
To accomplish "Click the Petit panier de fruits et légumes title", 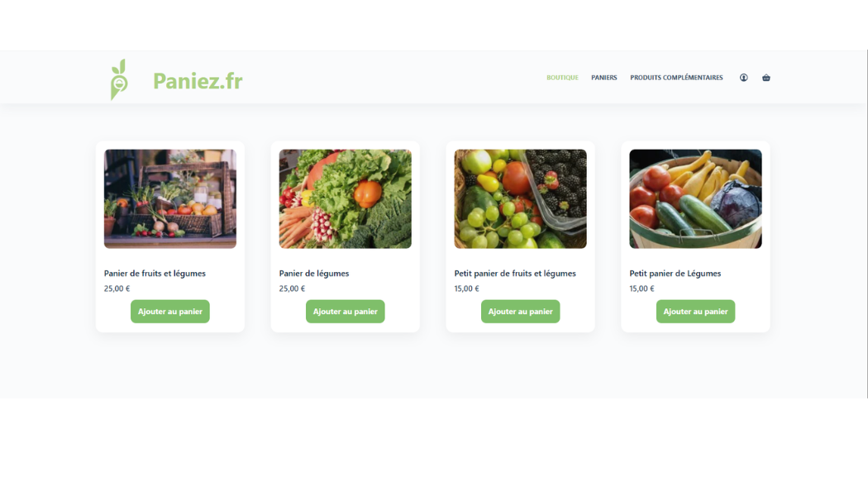I will click(515, 274).
